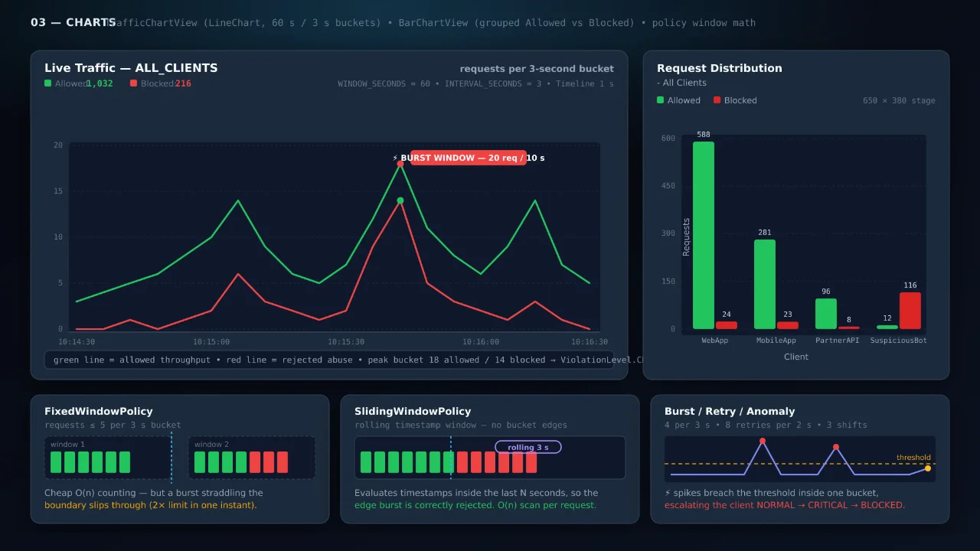This screenshot has height=551, width=980.
Task: Select the "10:16:00" time axis label
Action: pos(481,342)
